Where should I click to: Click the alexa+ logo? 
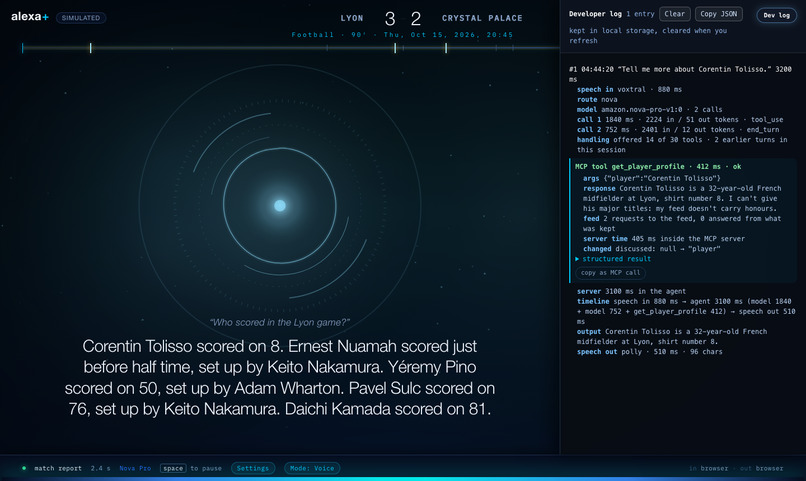pos(30,17)
